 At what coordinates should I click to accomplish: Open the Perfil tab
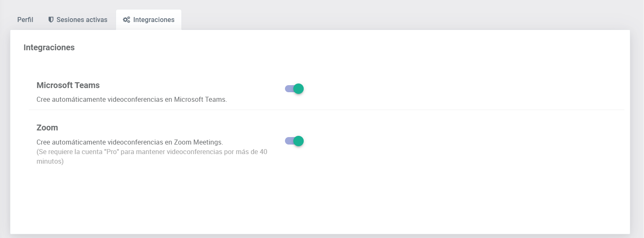pyautogui.click(x=25, y=20)
